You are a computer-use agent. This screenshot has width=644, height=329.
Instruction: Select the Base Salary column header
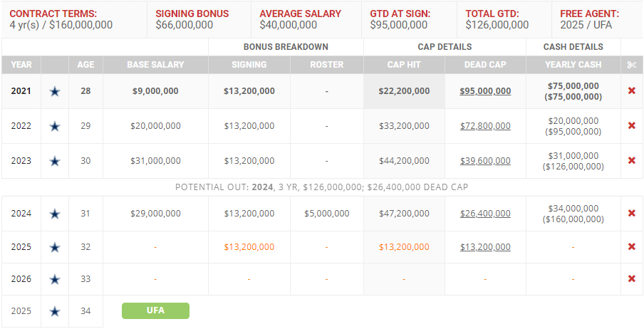tap(155, 65)
